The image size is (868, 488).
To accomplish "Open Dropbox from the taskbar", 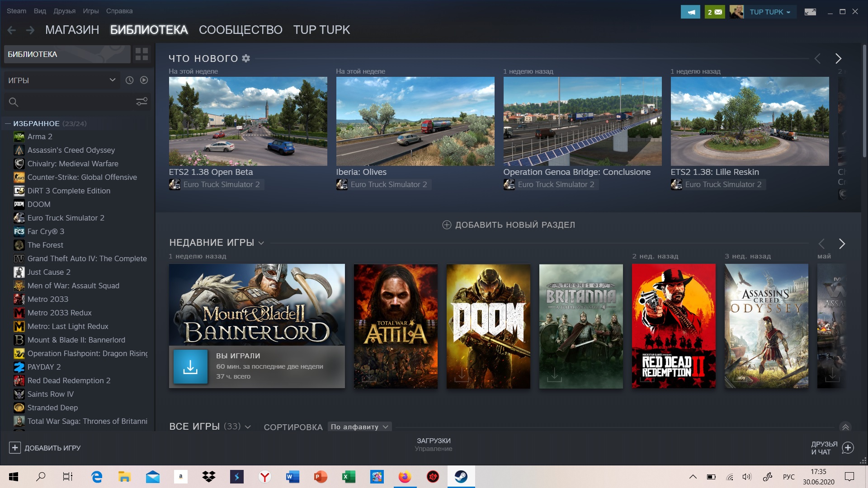I will pyautogui.click(x=208, y=477).
